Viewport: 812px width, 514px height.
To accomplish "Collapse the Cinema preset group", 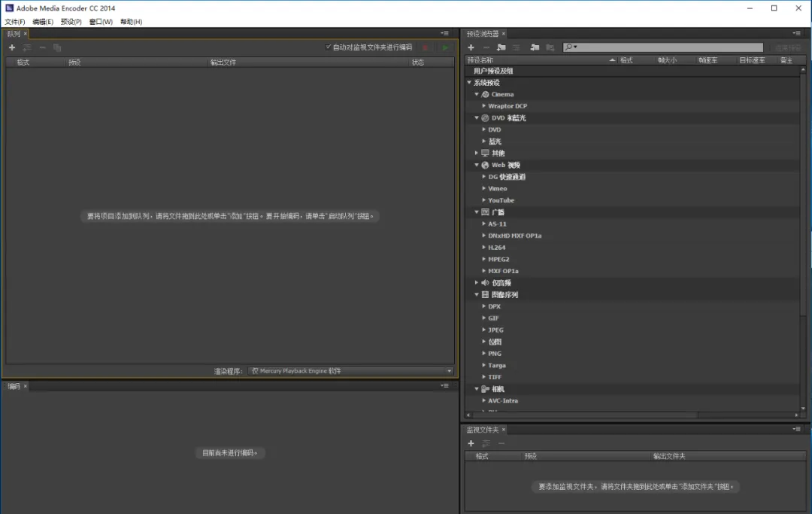I will [x=477, y=94].
